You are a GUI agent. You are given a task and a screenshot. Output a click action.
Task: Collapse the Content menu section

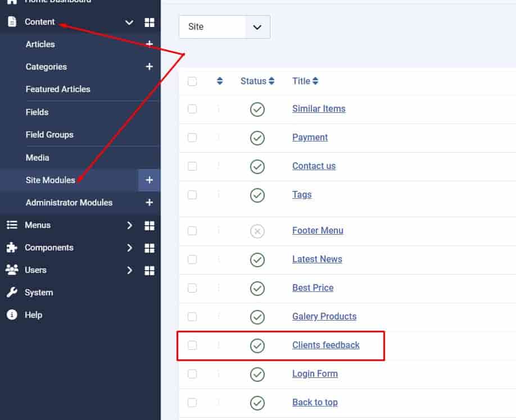click(129, 22)
